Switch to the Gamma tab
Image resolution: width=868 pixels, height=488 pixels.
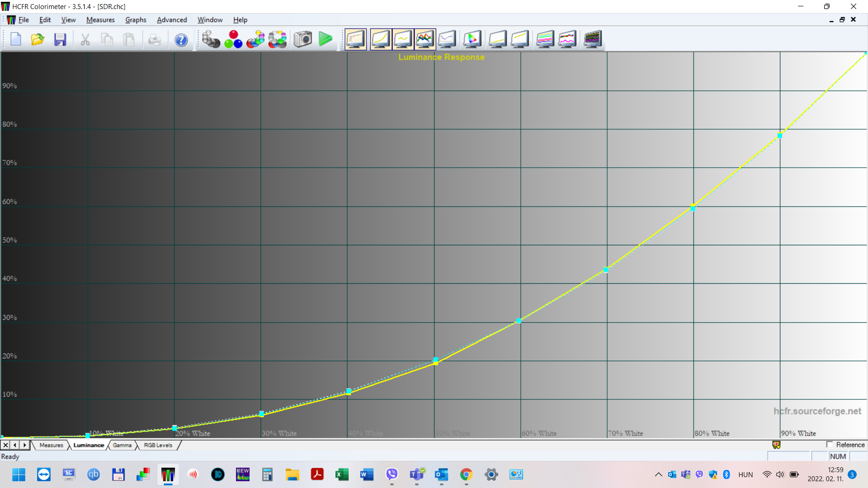[x=122, y=445]
